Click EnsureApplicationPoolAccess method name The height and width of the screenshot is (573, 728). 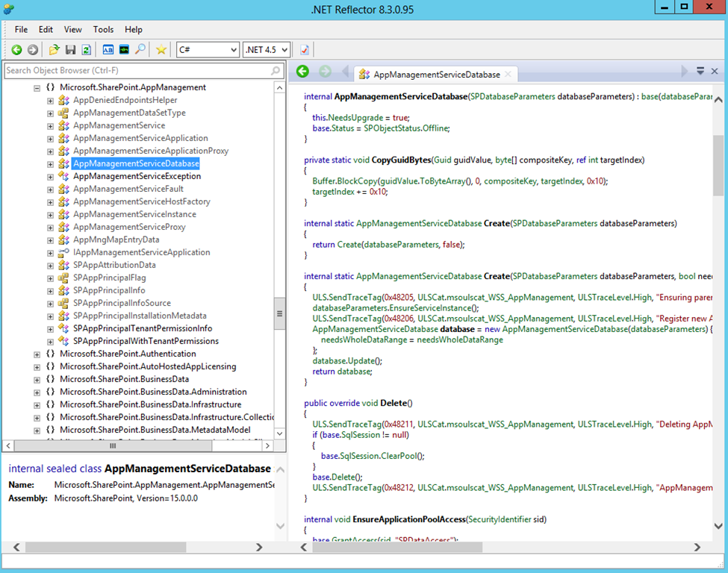(409, 519)
